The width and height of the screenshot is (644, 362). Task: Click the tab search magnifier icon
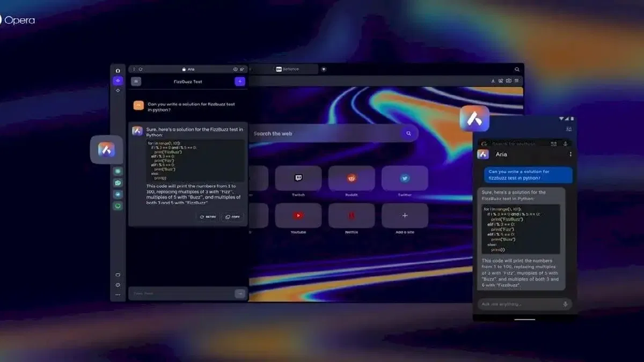pos(517,69)
